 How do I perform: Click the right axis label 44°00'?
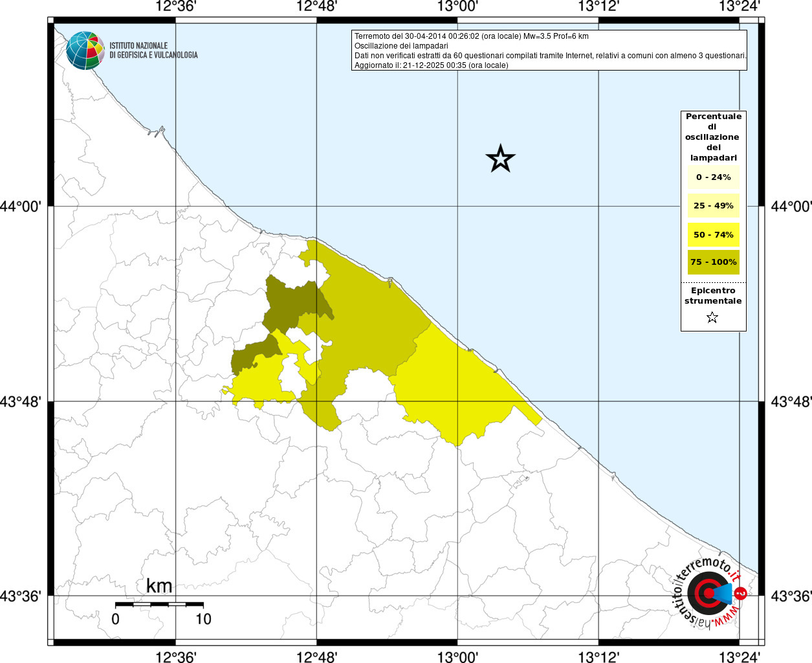791,206
